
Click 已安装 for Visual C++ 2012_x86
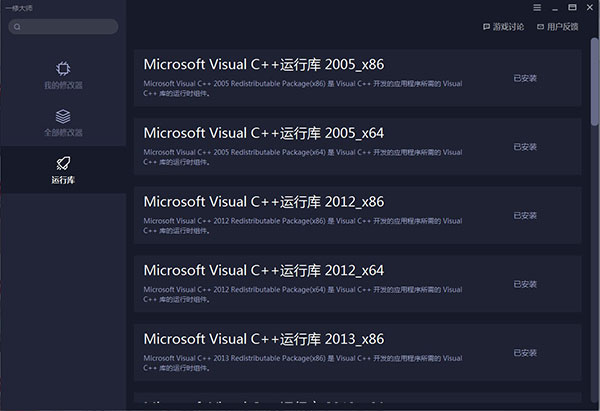tap(525, 214)
